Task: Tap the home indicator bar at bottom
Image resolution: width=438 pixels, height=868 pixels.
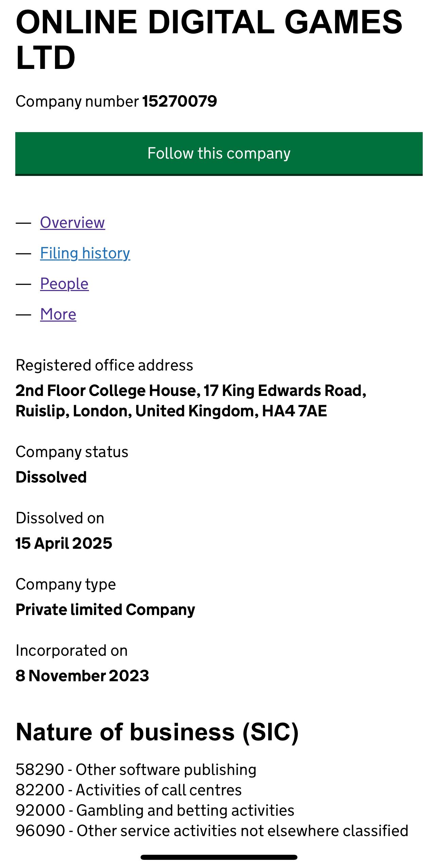Action: coord(219,857)
